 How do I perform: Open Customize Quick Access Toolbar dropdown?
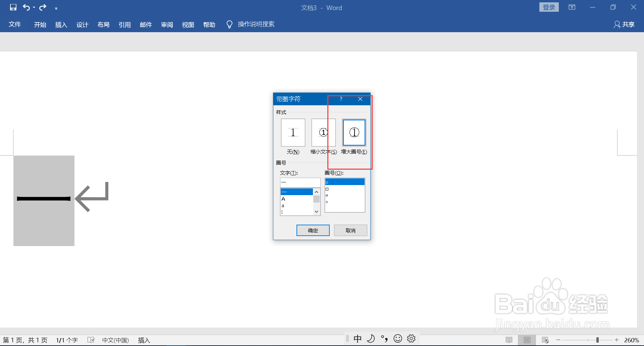[x=56, y=8]
